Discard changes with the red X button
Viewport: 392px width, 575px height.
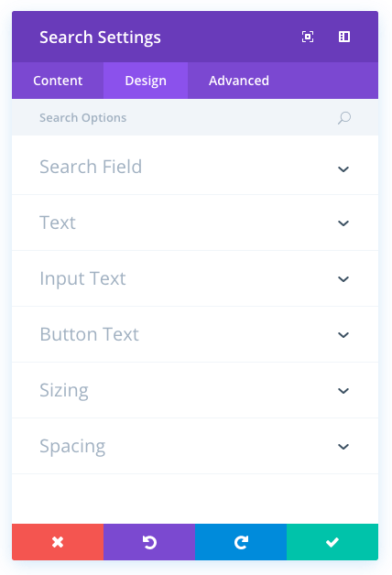(x=58, y=542)
